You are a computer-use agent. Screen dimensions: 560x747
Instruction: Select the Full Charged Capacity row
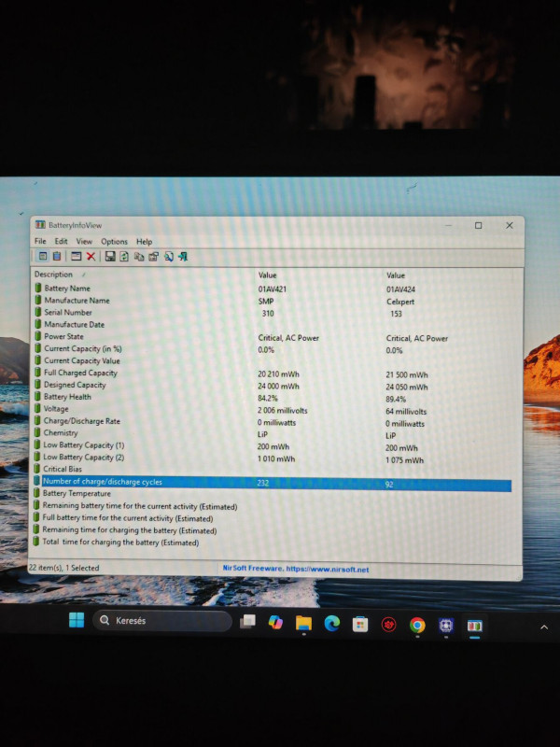[x=273, y=373]
